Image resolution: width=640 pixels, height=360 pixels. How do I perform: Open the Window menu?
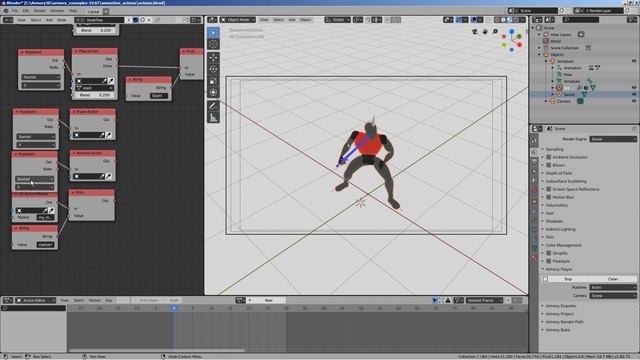point(57,11)
